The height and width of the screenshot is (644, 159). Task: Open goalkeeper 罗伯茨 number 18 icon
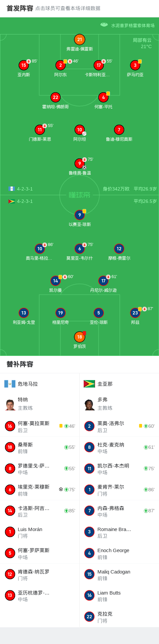coord(80,337)
